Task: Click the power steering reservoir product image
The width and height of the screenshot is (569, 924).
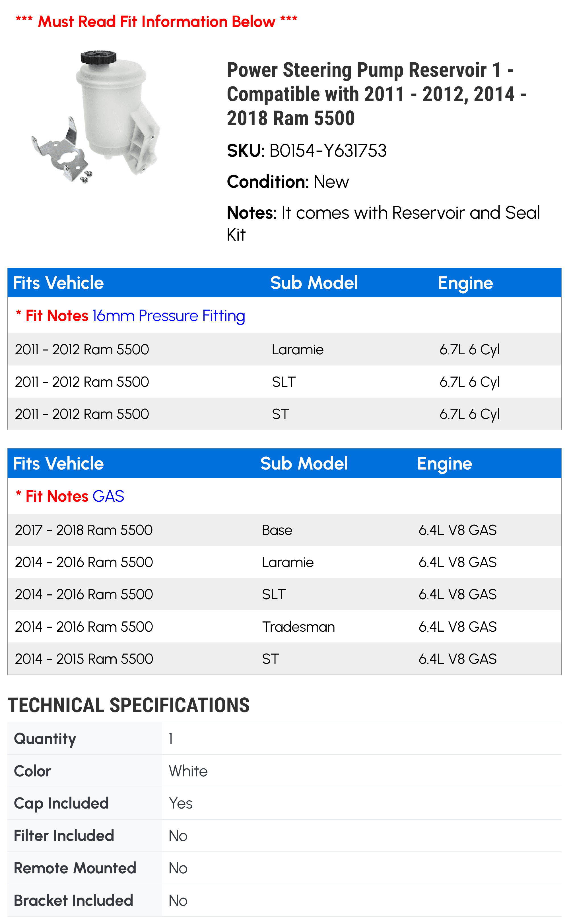Action: click(x=96, y=117)
